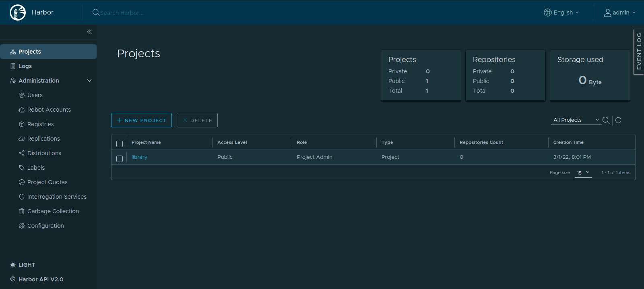Click the admin user avatar icon
This screenshot has height=289, width=644.
(x=608, y=13)
